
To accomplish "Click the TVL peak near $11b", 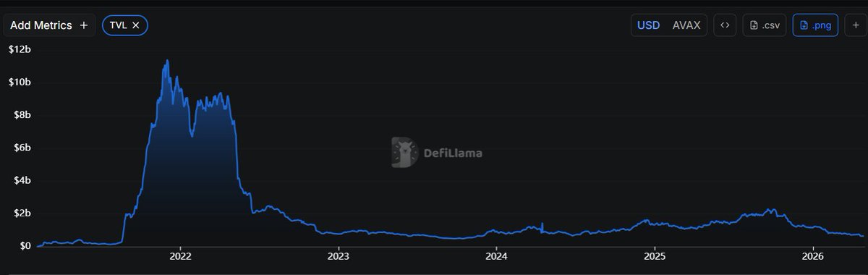I will (168, 61).
